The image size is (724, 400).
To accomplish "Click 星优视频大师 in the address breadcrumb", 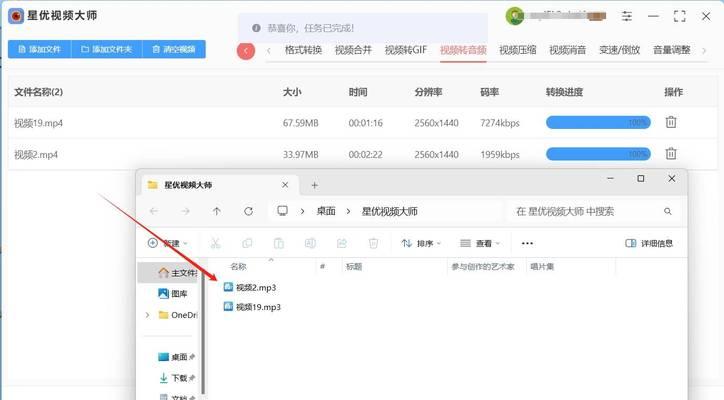I will click(389, 212).
